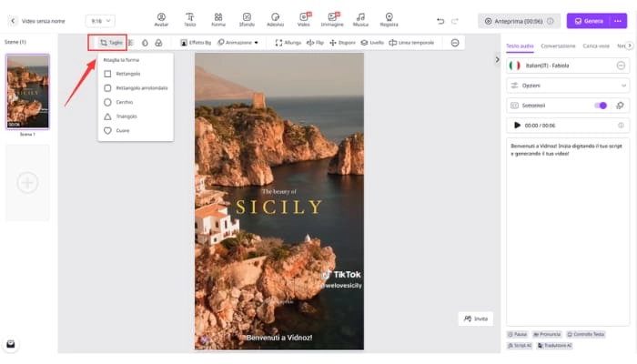Click the Video senza nome title
The image size is (637, 364).
(x=43, y=21)
